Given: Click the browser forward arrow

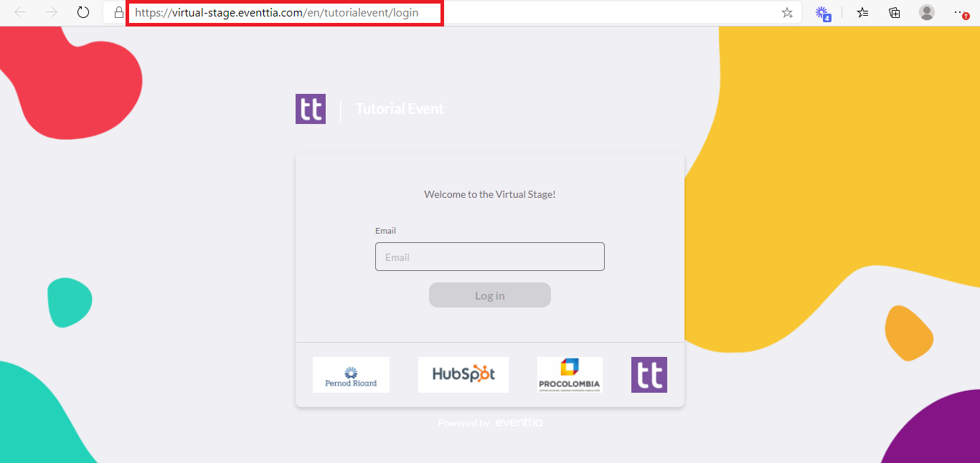Looking at the screenshot, I should tap(52, 12).
